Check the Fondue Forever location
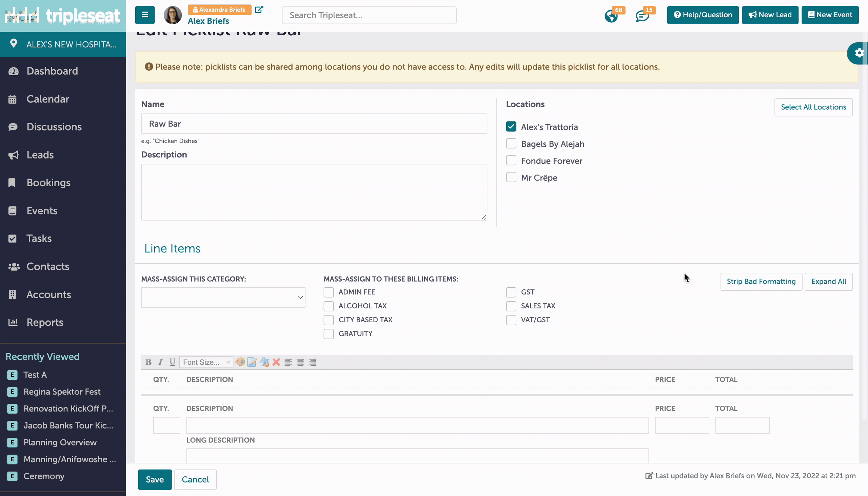The width and height of the screenshot is (868, 496). coord(511,160)
